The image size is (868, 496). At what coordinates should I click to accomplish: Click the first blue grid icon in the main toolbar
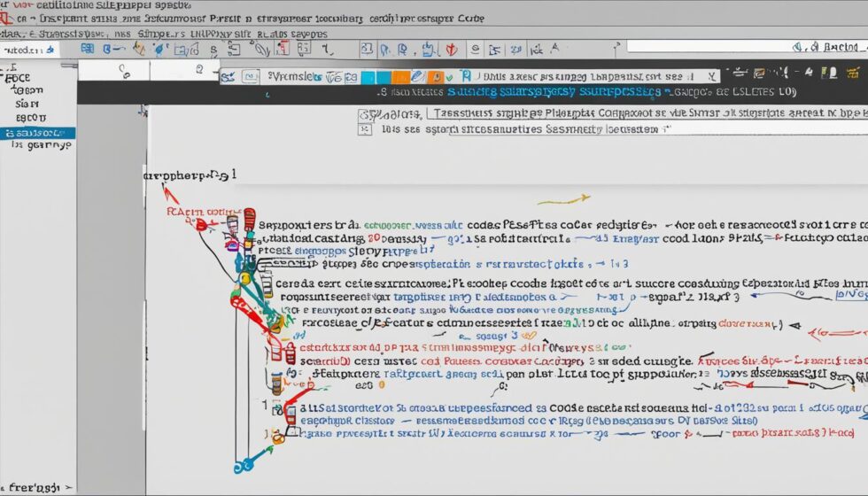[x=88, y=50]
